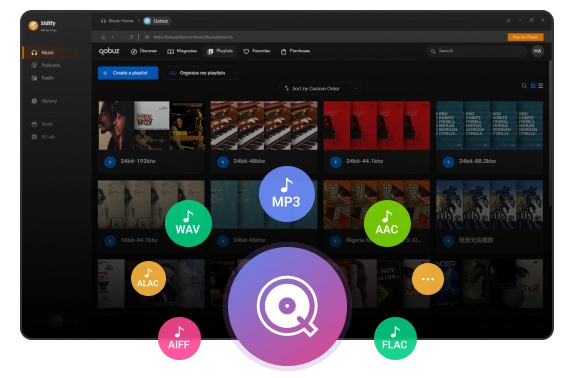Click the 24bit-44.1khz playlist title
Screen dimensions: 575x378
coord(365,161)
